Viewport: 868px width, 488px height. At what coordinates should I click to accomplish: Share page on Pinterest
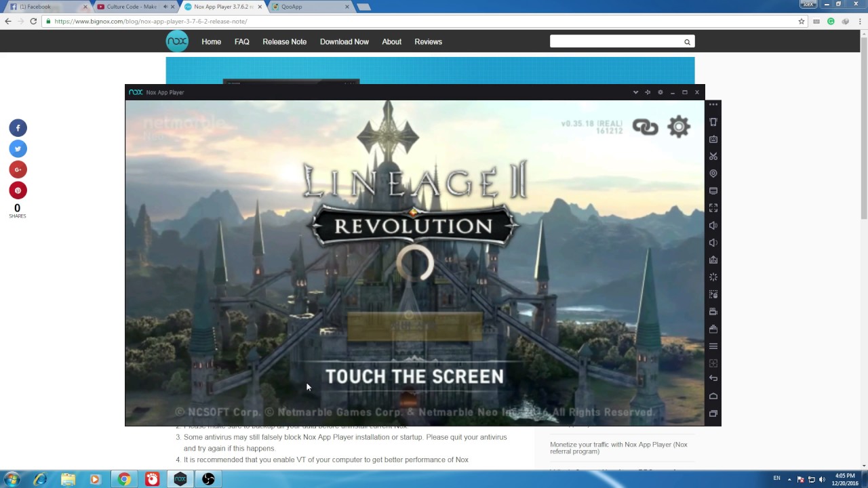(x=18, y=190)
